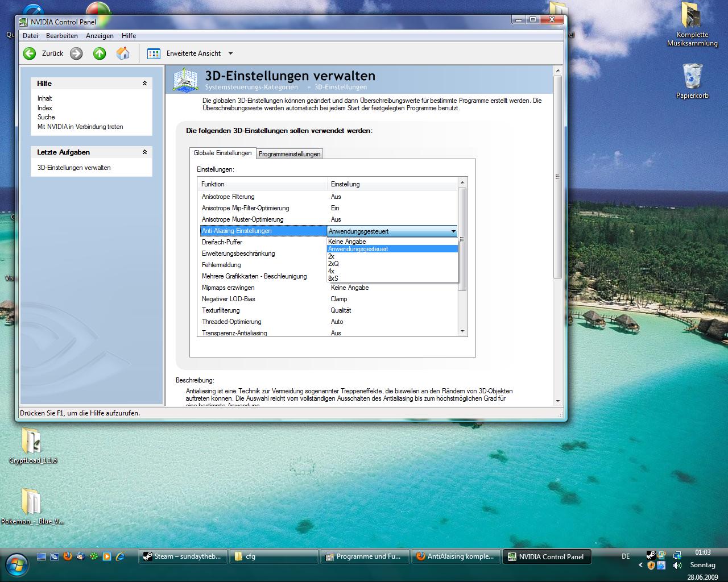Select the Fehlermeldung row
Screen dimensions: 728x582
[262, 265]
